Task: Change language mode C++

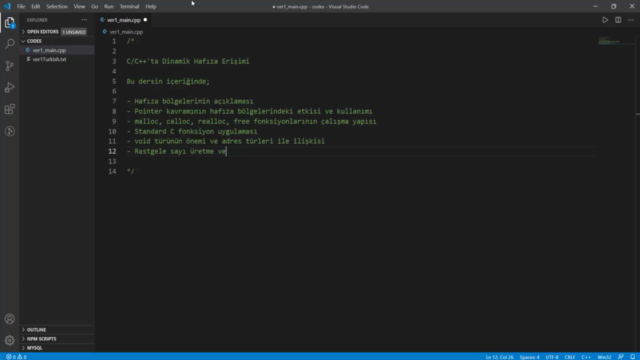Action: pyautogui.click(x=586, y=357)
